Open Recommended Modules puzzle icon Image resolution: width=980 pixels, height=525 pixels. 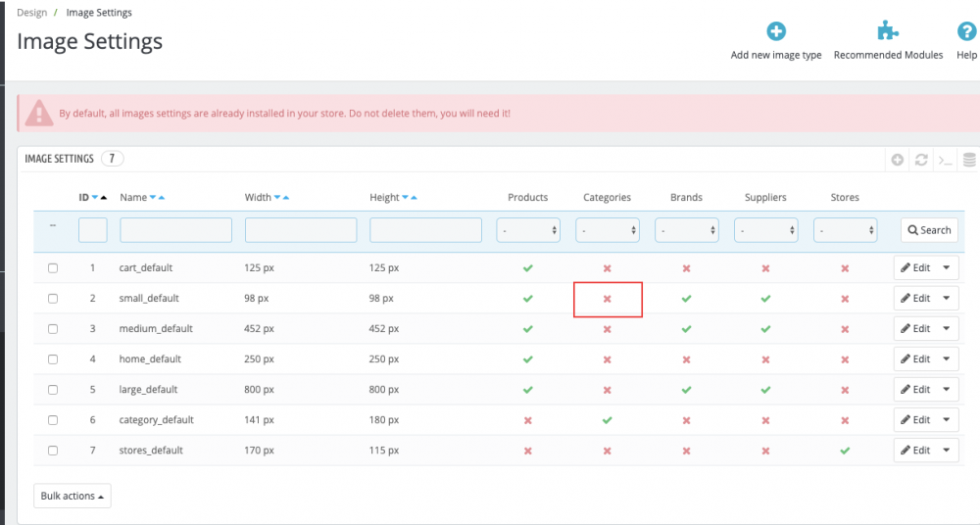tap(888, 30)
